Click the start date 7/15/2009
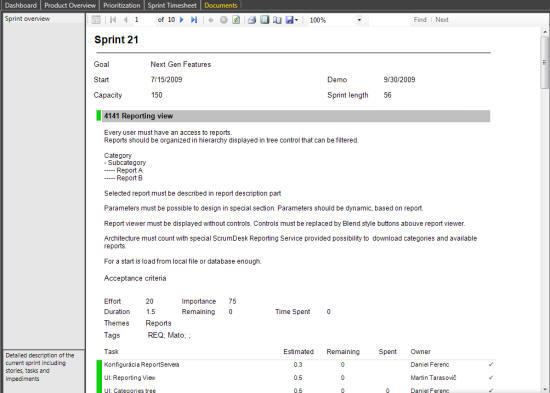Viewport: 550px width, 393px height. point(166,79)
